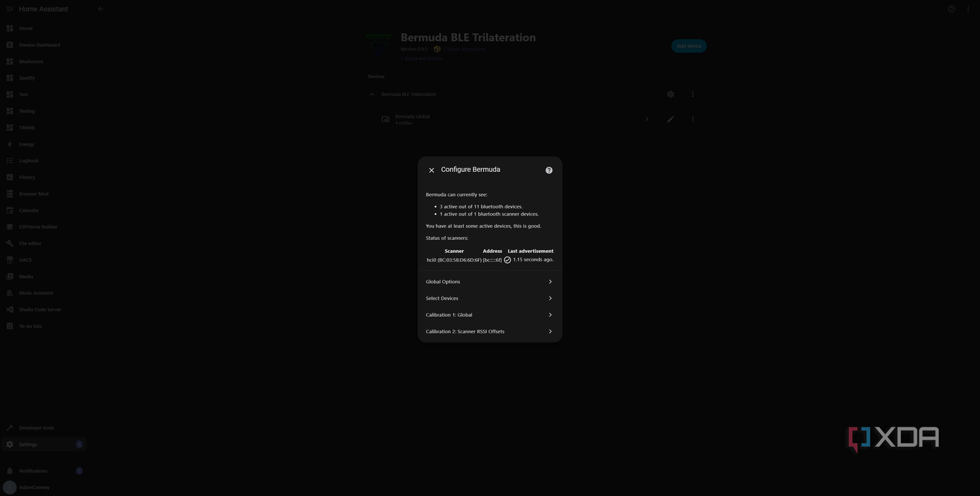Open the Custom integration link

click(x=464, y=49)
